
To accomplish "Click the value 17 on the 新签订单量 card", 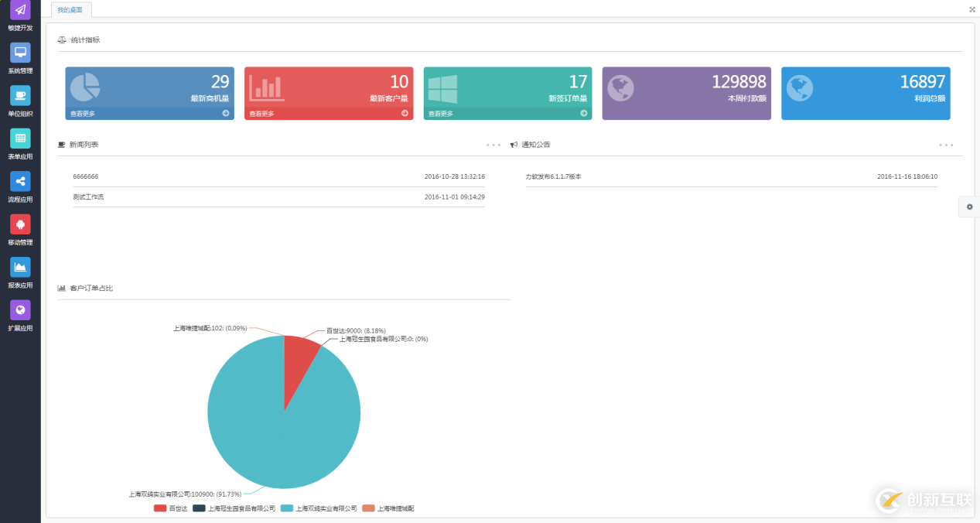I will click(579, 82).
